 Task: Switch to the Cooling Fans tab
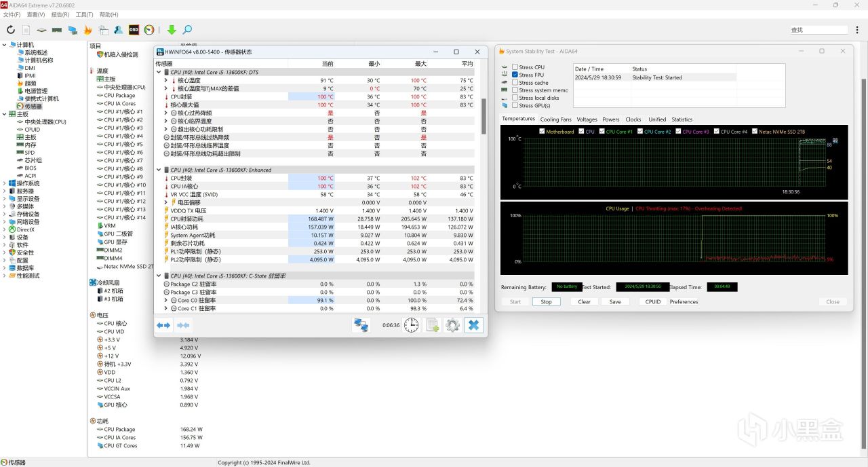click(555, 119)
